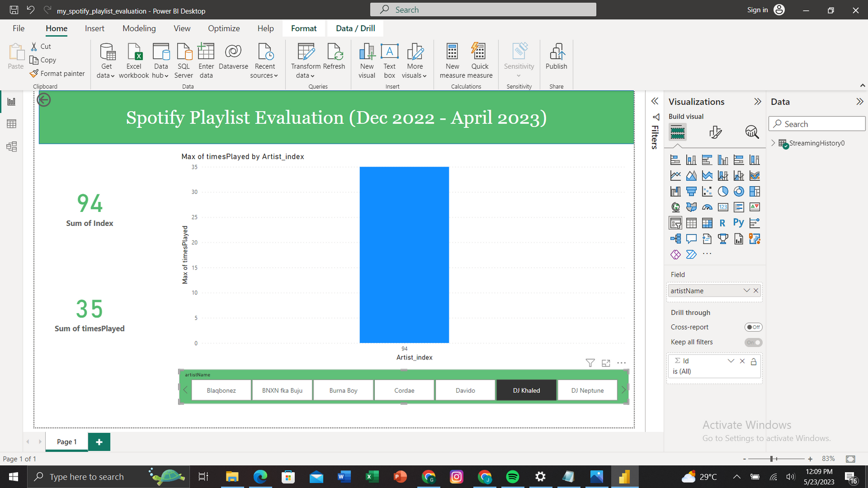This screenshot has height=488, width=868.
Task: Select the Donut chart visual
Action: click(x=738, y=191)
